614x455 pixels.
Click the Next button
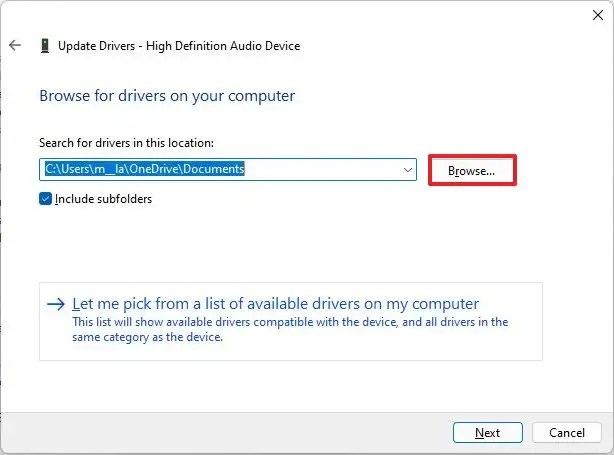(x=488, y=432)
